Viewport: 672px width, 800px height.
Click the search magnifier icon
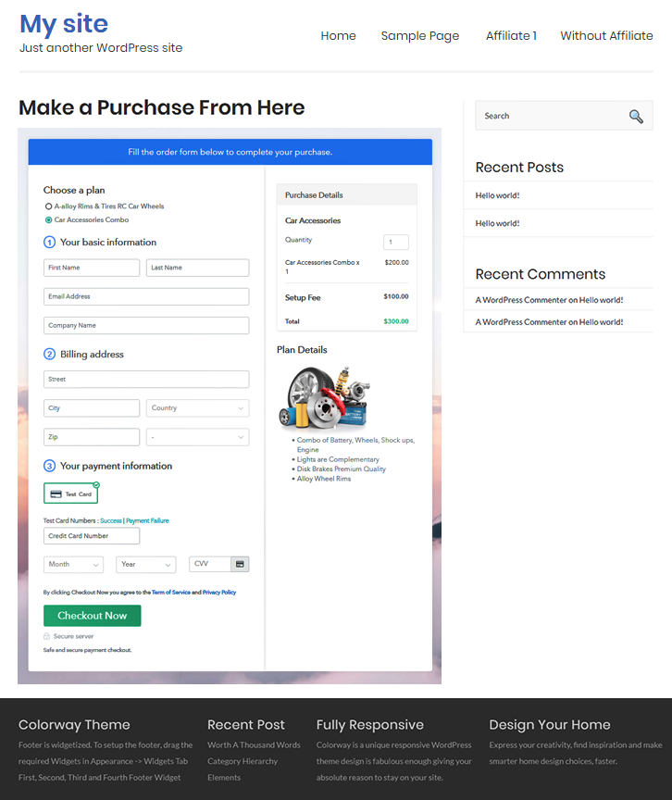(x=636, y=116)
